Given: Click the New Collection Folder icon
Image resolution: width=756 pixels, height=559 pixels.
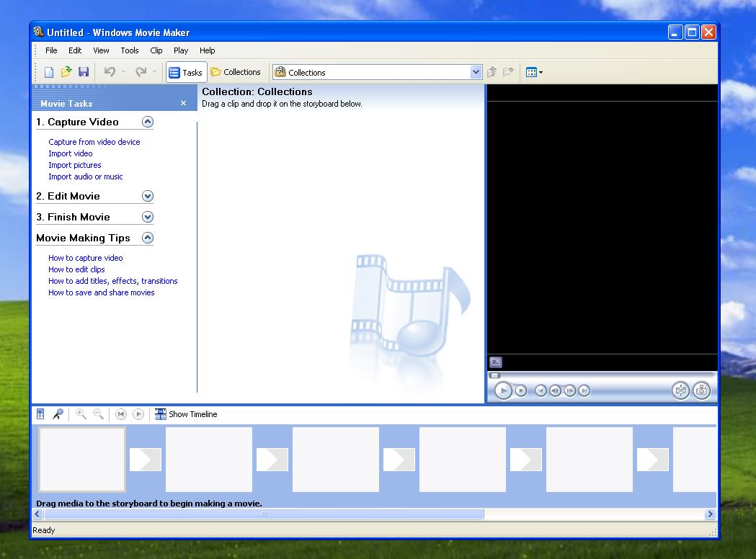Looking at the screenshot, I should tap(508, 72).
